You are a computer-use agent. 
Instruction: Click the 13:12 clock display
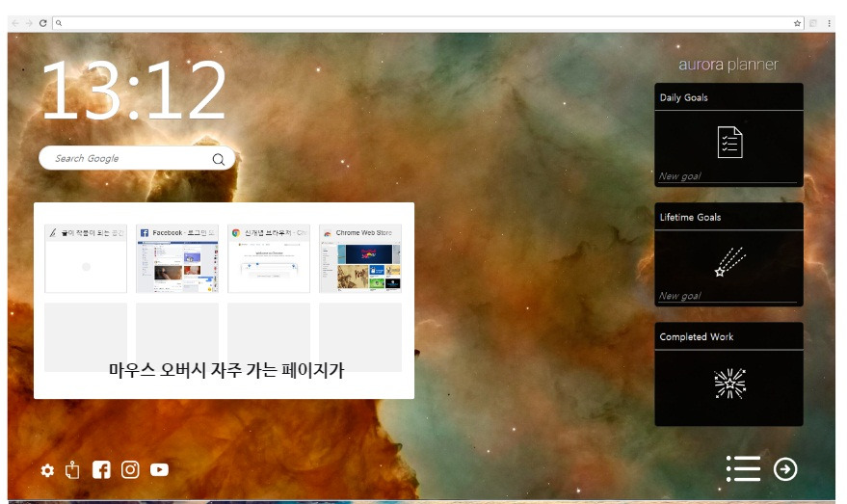[134, 90]
